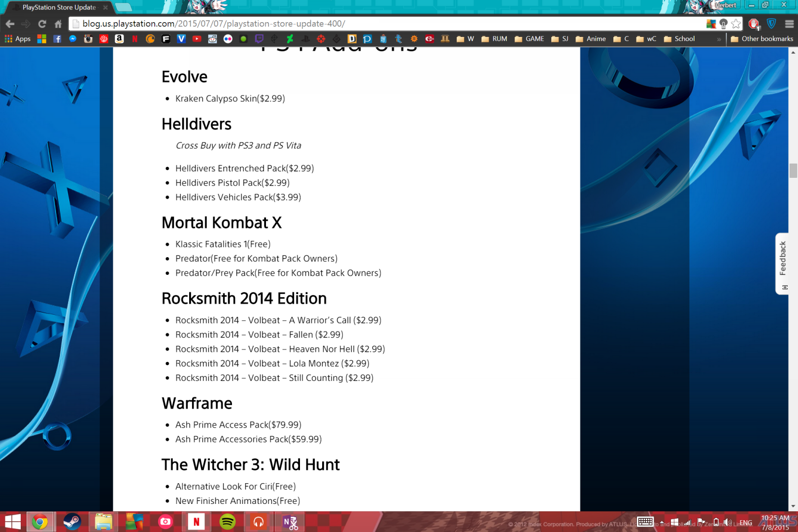
Task: Launch Spotify from the taskbar
Action: pos(228,522)
